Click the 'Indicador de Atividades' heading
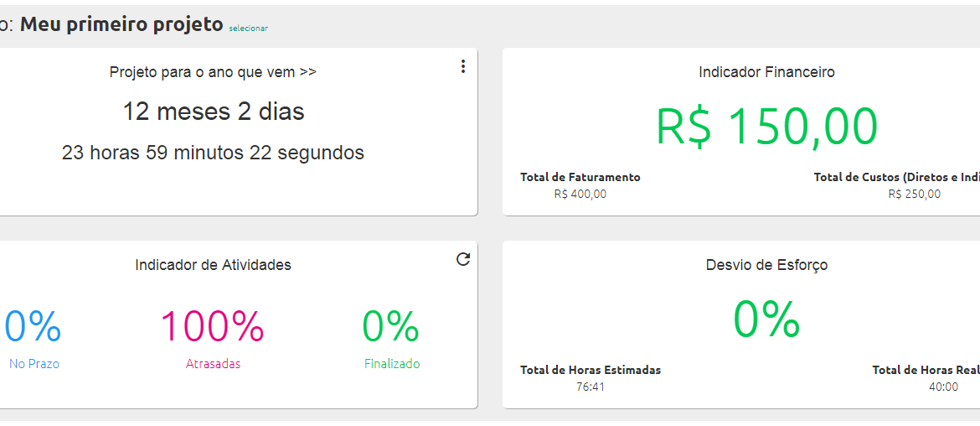The image size is (980, 426). tap(213, 265)
